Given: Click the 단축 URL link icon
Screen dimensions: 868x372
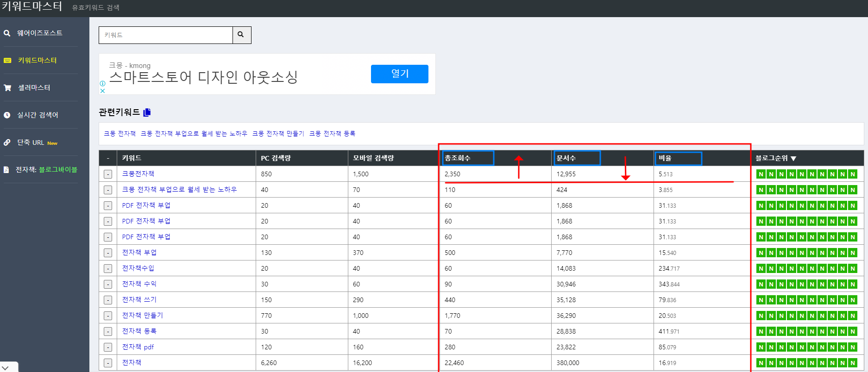Looking at the screenshot, I should point(7,143).
